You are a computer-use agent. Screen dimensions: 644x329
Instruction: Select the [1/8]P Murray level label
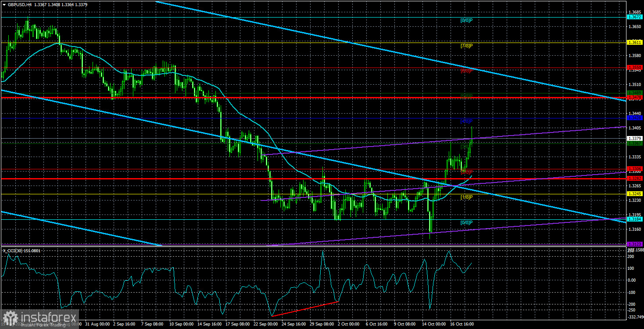click(467, 197)
